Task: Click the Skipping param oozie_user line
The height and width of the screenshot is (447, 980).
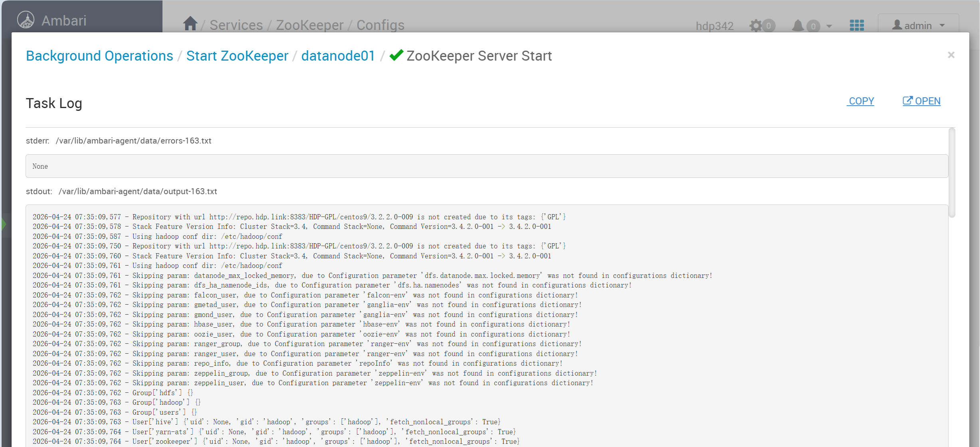Action: (301, 334)
